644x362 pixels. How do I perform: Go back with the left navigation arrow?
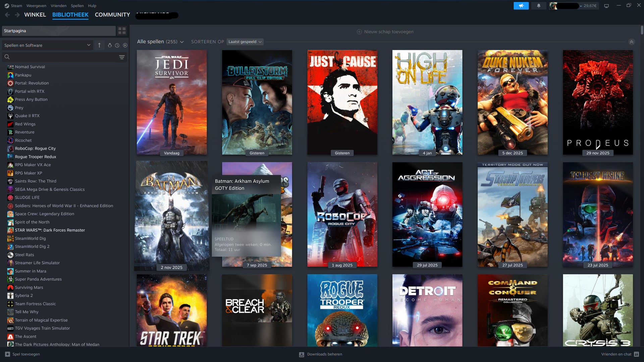(7, 15)
